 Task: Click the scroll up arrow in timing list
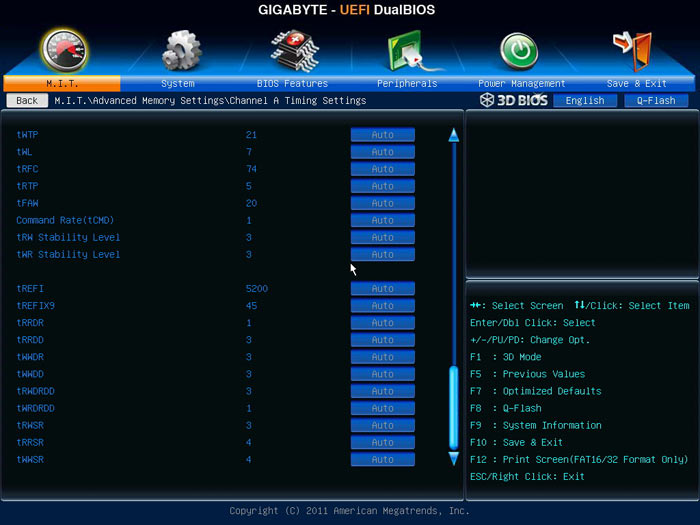(x=454, y=135)
